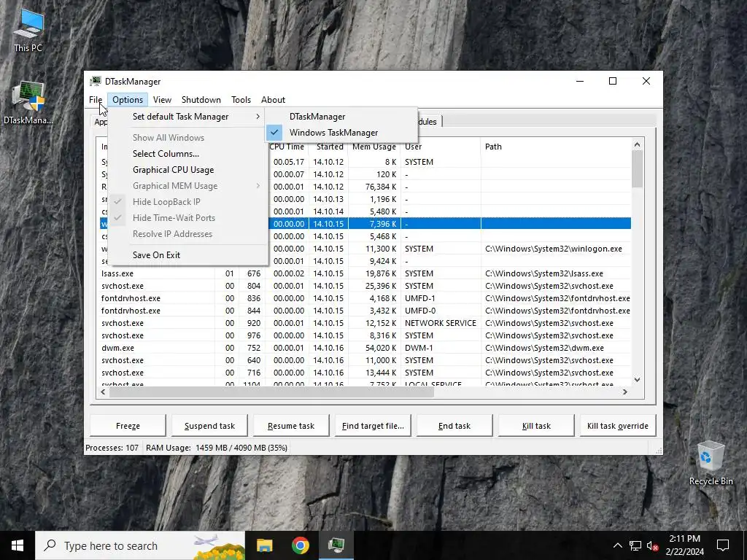This screenshot has width=747, height=560.
Task: Click the horizontal scrollbar thumb
Action: coord(271,392)
